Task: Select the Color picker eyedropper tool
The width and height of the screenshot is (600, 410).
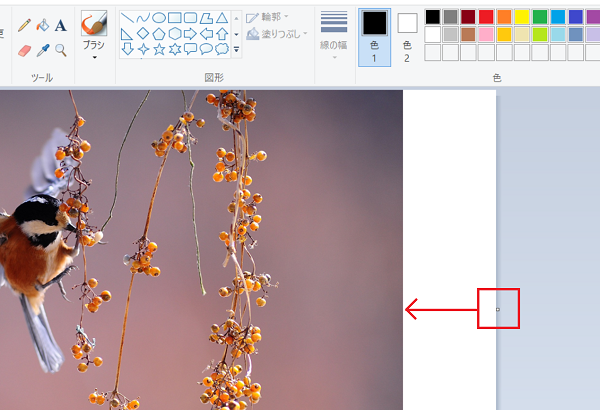Action: (42, 51)
